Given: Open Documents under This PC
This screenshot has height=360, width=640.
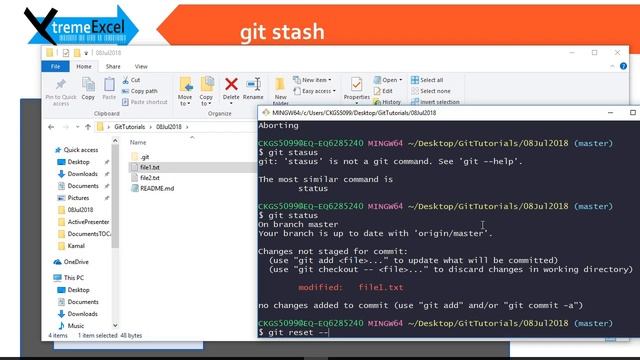Looking at the screenshot, I should click(83, 302).
